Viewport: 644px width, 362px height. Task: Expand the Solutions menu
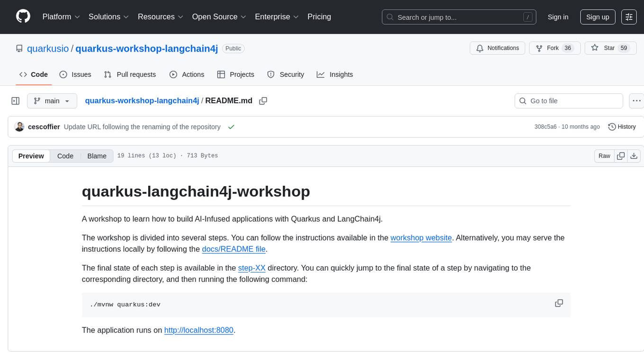click(x=109, y=17)
